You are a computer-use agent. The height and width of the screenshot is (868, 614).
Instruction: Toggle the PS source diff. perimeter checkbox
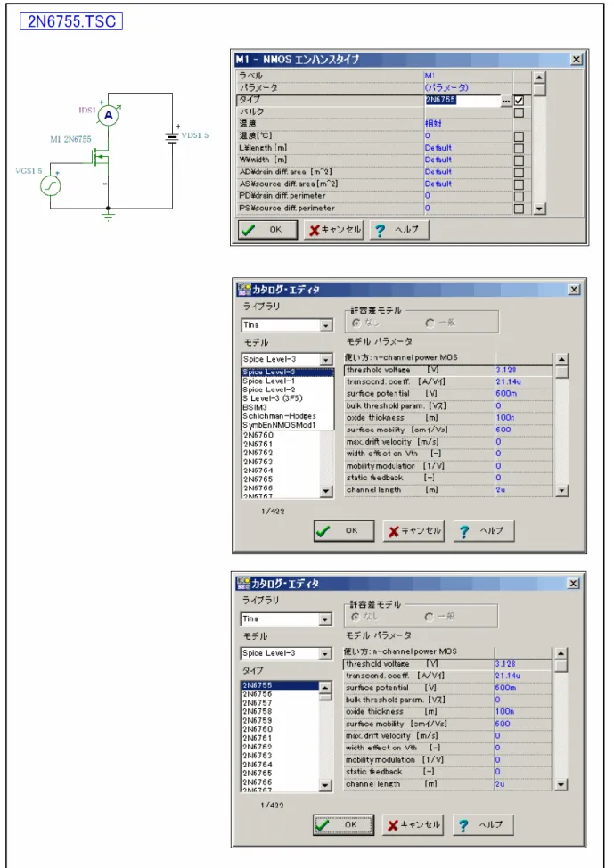pyautogui.click(x=519, y=209)
